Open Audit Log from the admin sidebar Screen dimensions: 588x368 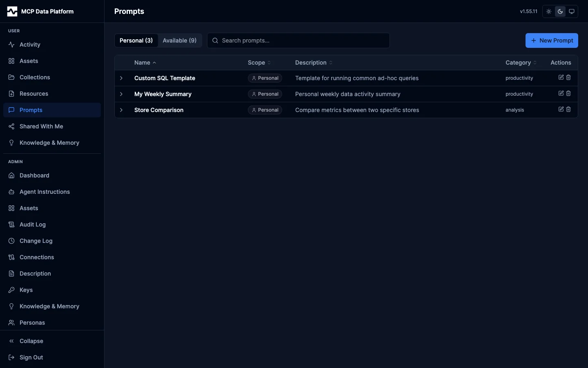(33, 224)
